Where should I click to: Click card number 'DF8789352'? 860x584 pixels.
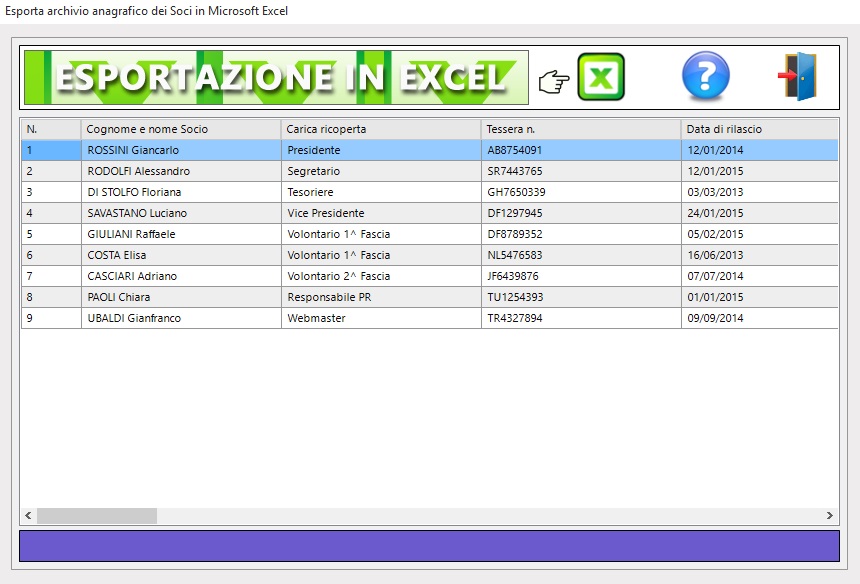515,234
